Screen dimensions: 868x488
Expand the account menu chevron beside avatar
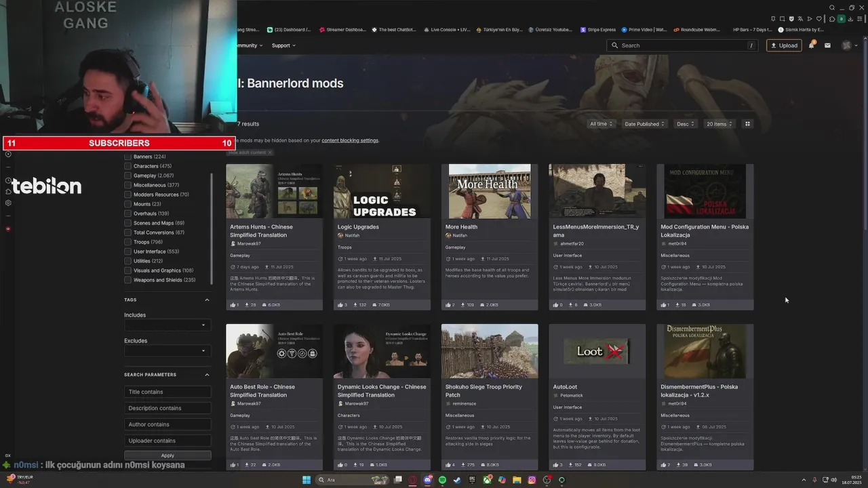(856, 45)
